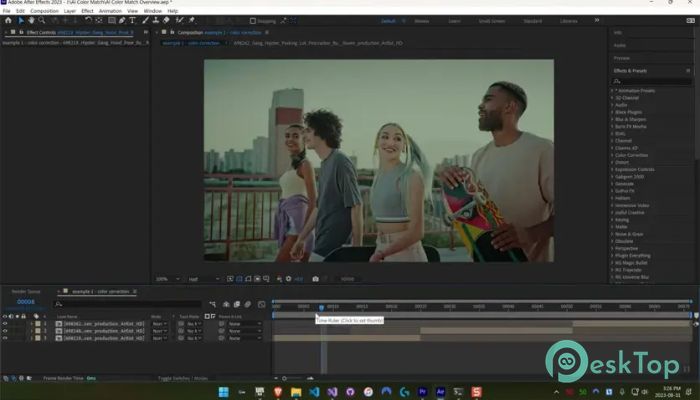
Task: Click Toggle Switches / Modes button
Action: tap(184, 379)
